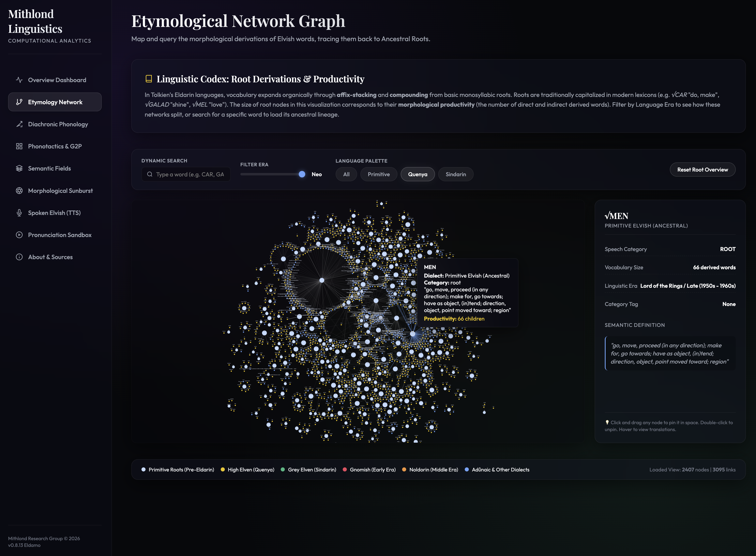
Task: Select the Sindarin language filter
Action: click(x=456, y=174)
